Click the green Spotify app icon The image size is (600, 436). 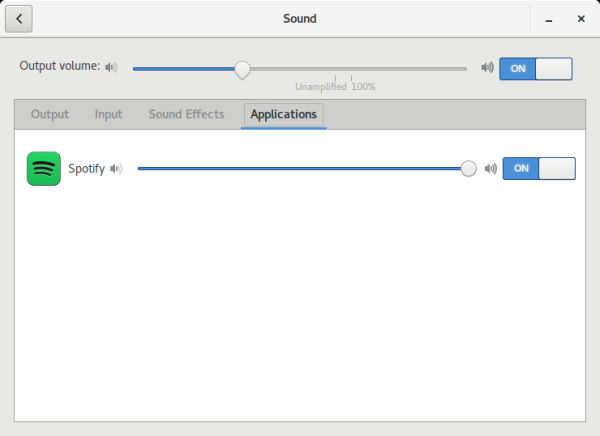coord(44,169)
